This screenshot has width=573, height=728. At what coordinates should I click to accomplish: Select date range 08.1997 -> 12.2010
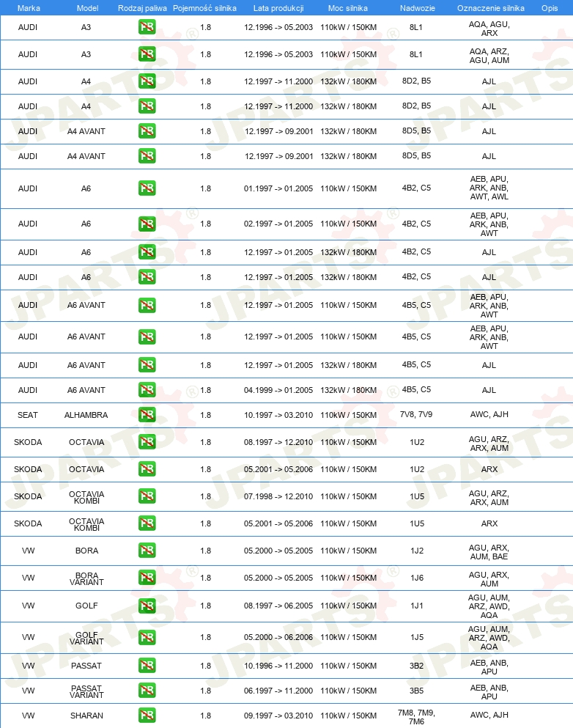tap(278, 442)
